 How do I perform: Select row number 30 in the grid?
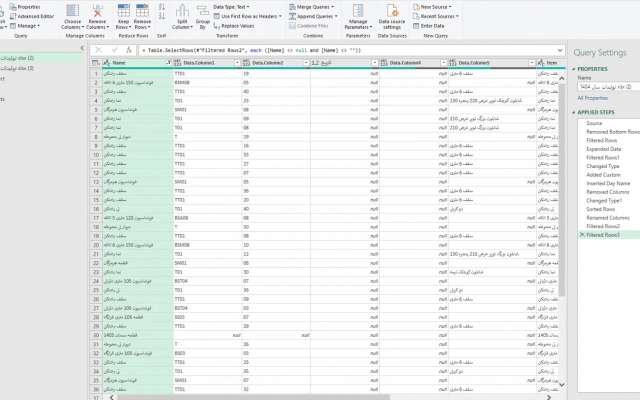tap(96, 335)
